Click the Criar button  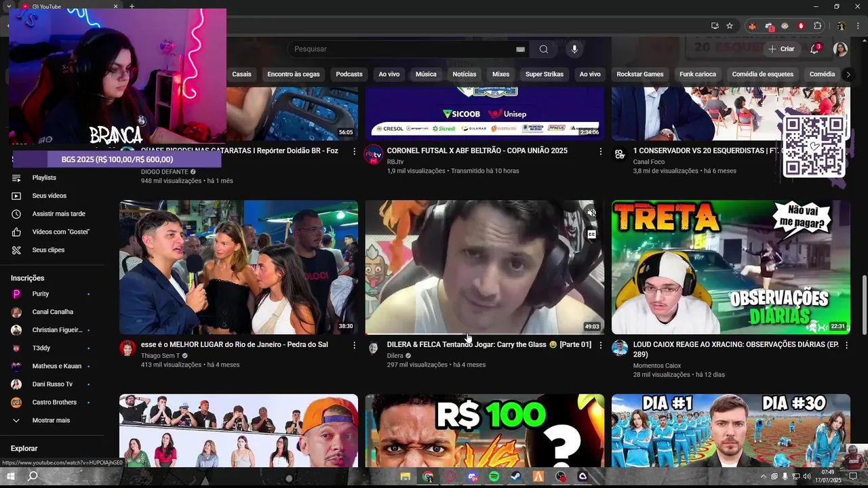pyautogui.click(x=781, y=49)
